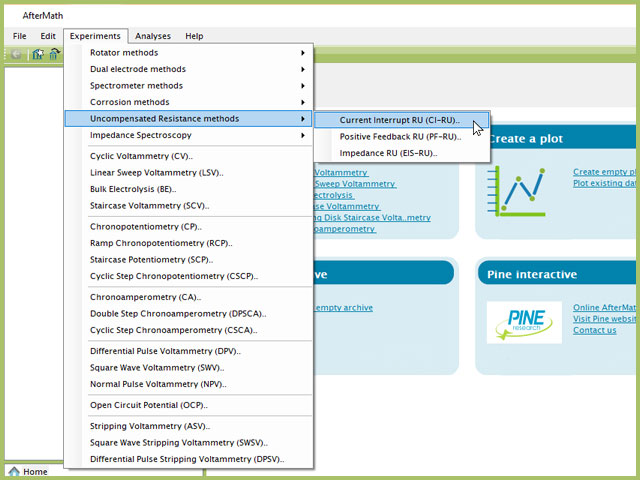
Task: Open the File menu
Action: [x=20, y=36]
